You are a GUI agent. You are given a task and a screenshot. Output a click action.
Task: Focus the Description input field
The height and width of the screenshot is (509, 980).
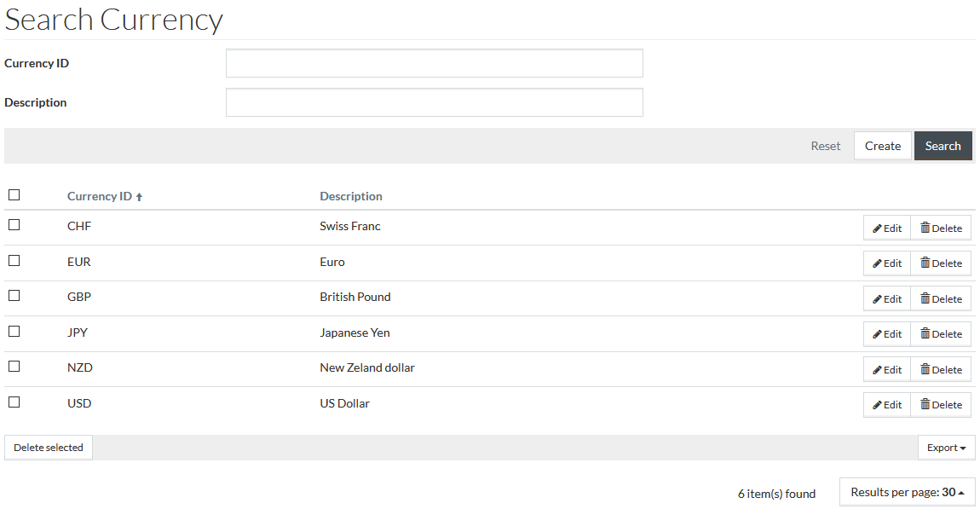435,102
